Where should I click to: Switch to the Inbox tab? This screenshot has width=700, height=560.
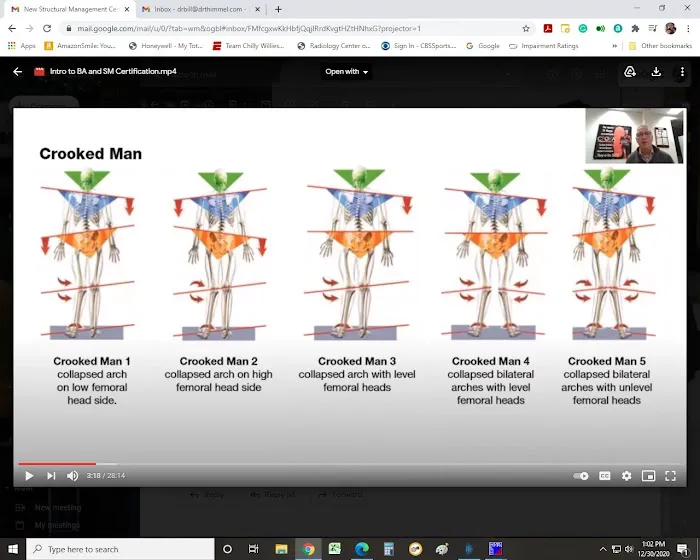point(198,9)
